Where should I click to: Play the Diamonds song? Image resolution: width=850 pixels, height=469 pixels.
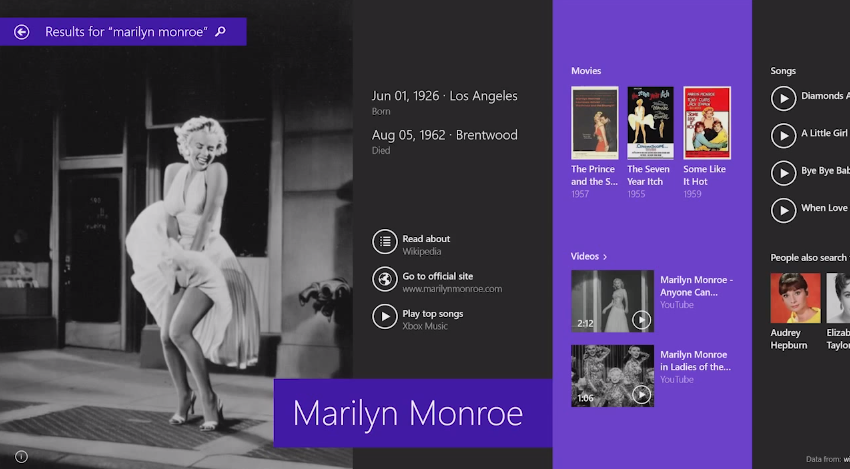coord(784,97)
